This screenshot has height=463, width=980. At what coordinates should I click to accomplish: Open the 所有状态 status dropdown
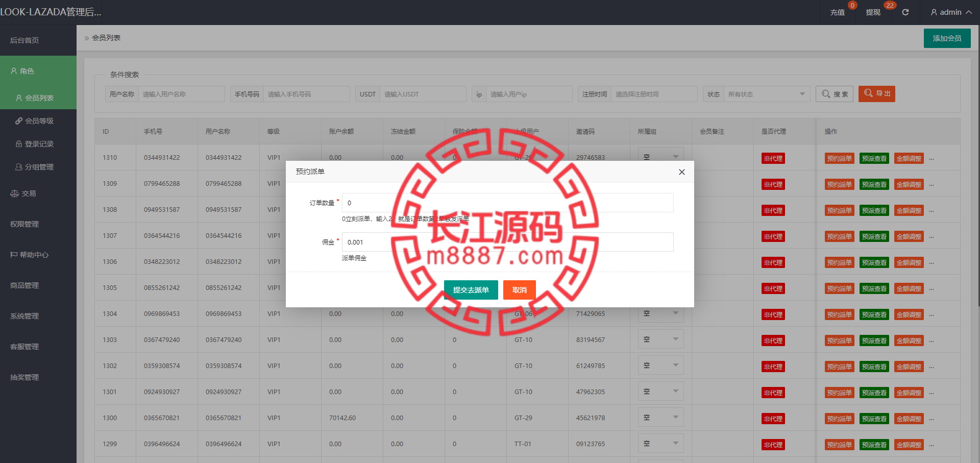pyautogui.click(x=767, y=94)
